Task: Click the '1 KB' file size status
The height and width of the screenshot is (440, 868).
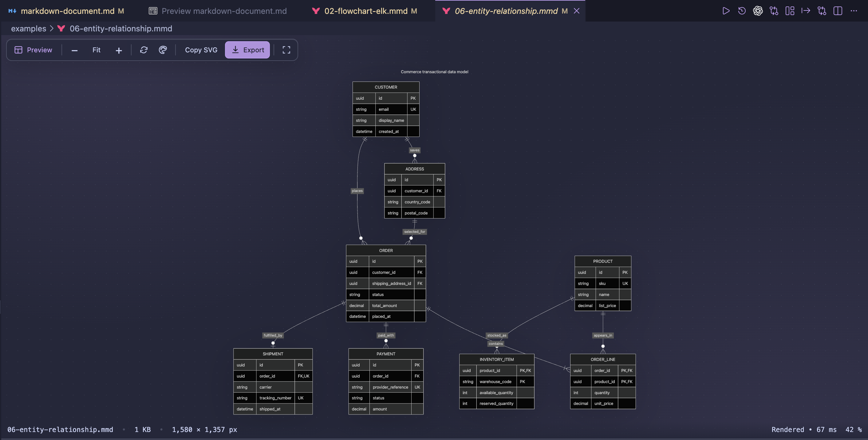Action: [143, 429]
